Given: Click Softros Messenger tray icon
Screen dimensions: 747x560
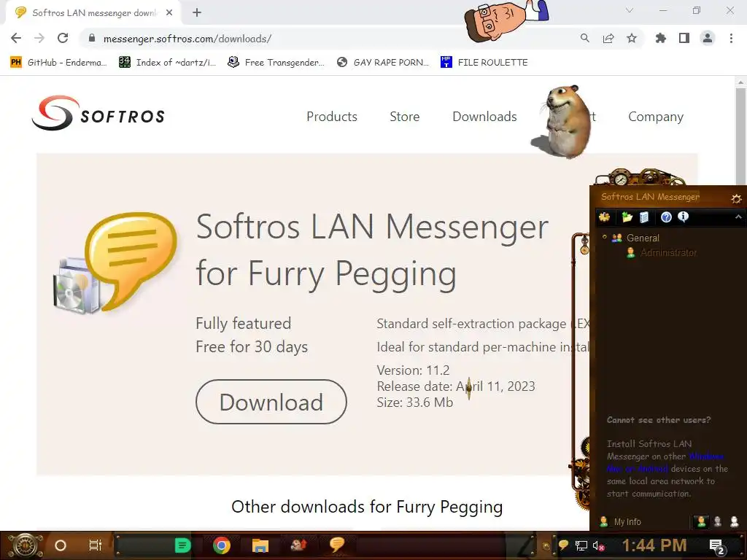Looking at the screenshot, I should [x=563, y=545].
